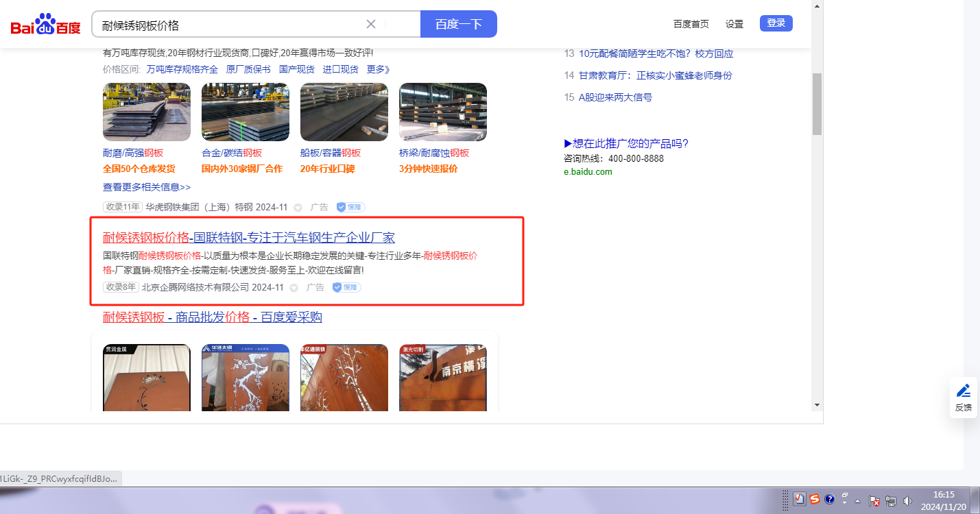Click the 桥梁/耐腐蚀钢板 text link

tap(434, 153)
